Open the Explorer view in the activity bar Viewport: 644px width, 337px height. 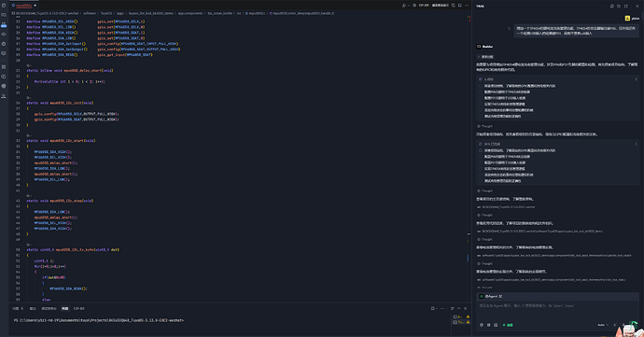pyautogui.click(x=4, y=6)
